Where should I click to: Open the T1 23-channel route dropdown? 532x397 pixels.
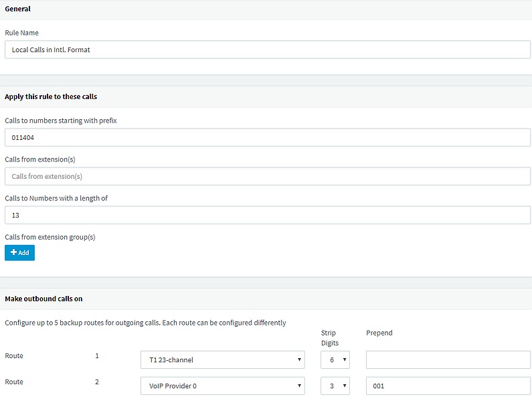point(223,360)
